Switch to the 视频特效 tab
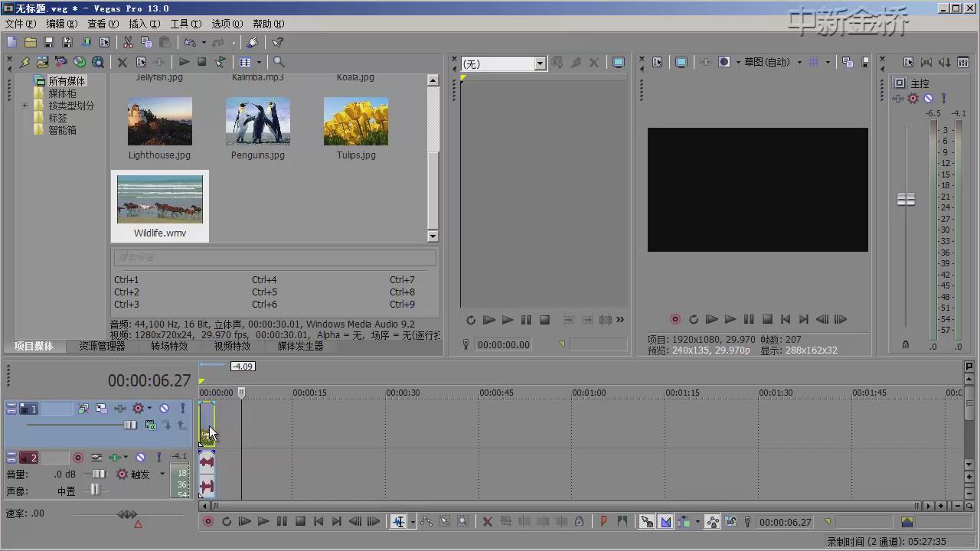Image resolution: width=980 pixels, height=551 pixels. coord(232,346)
